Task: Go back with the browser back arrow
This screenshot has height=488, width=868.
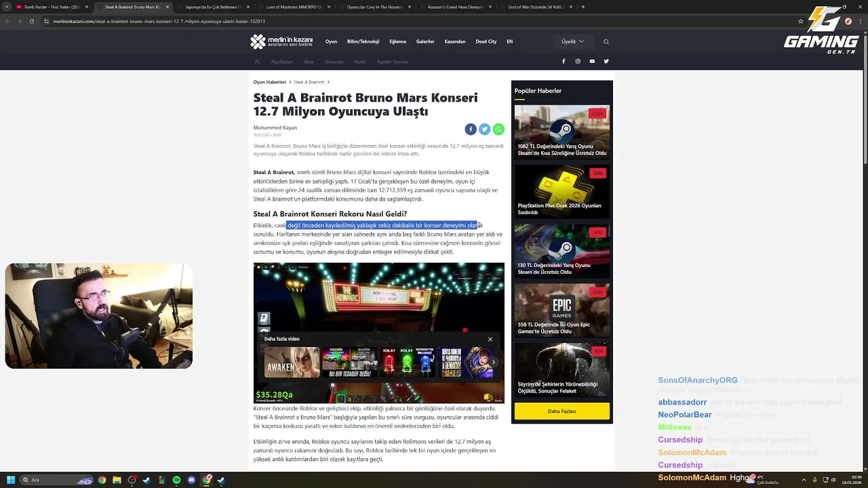Action: [x=7, y=21]
